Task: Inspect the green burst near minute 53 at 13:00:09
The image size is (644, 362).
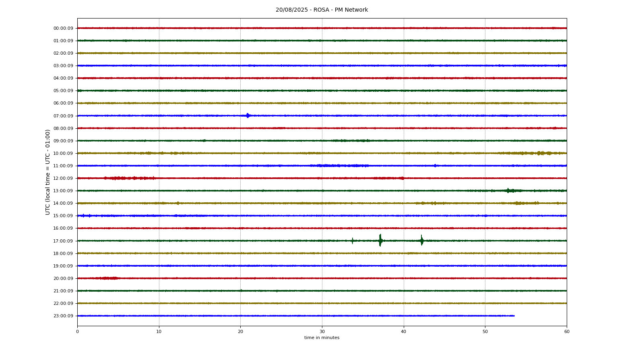Action: tap(513, 191)
